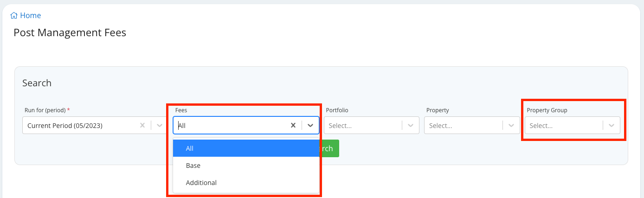This screenshot has height=198, width=644.
Task: Open the Home breadcrumb link
Action: 31,16
